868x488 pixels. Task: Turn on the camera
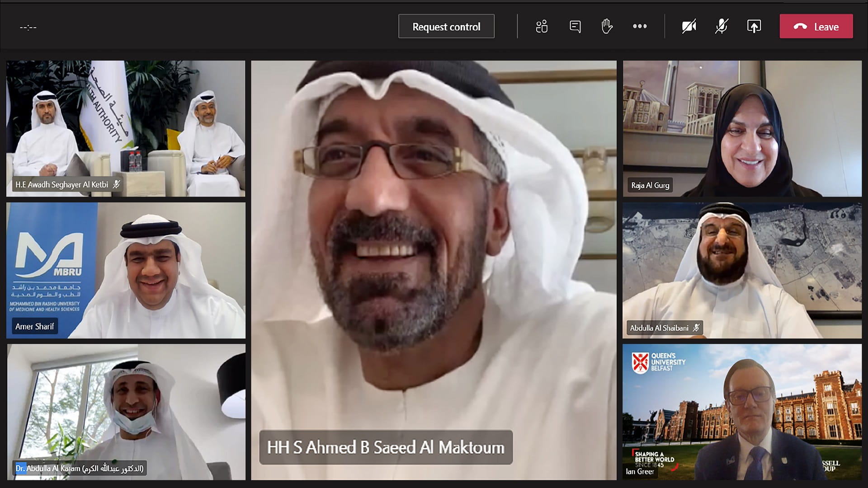tap(689, 27)
